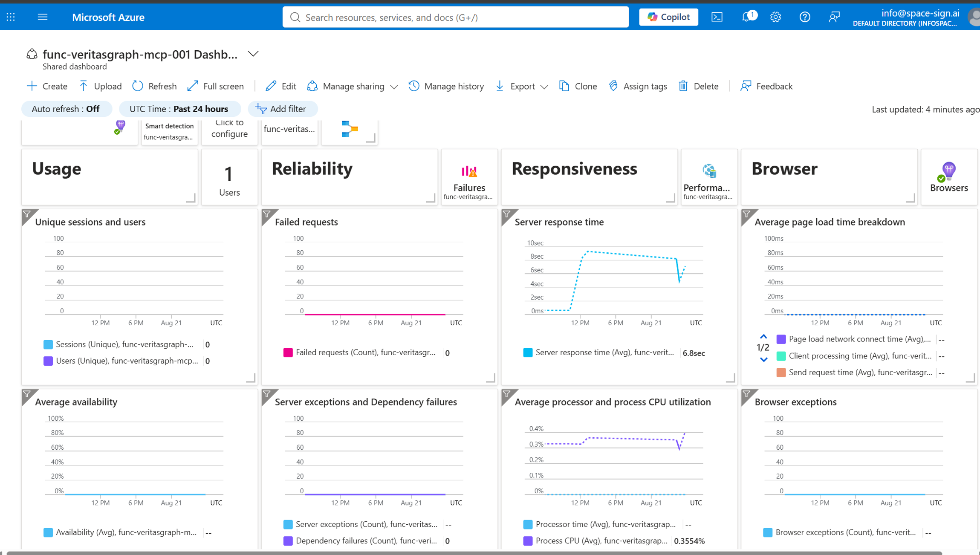Click filter icon on CPU utilization tile
This screenshot has height=555, width=980.
click(507, 394)
